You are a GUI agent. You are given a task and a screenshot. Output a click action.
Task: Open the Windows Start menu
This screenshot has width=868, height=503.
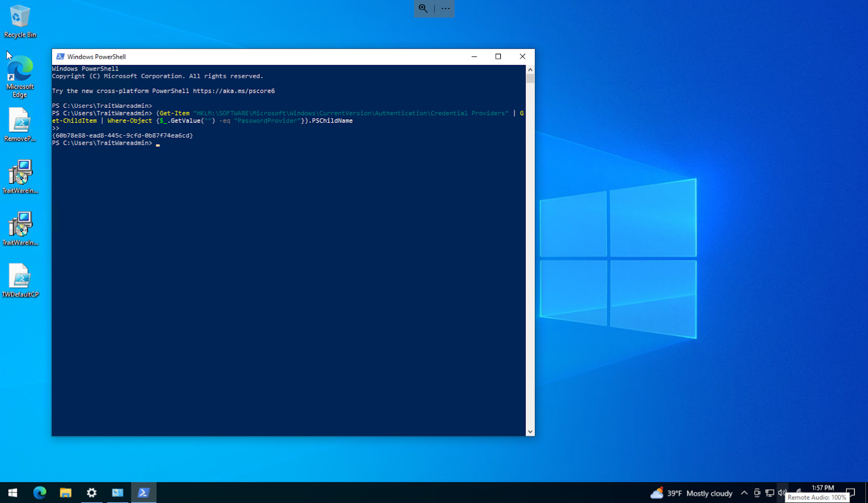pyautogui.click(x=13, y=493)
